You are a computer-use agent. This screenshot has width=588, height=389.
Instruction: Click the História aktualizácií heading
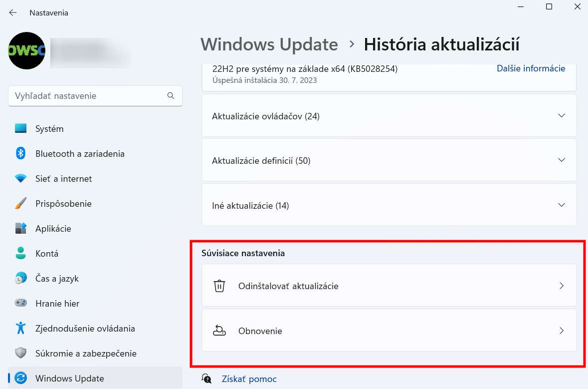click(442, 44)
